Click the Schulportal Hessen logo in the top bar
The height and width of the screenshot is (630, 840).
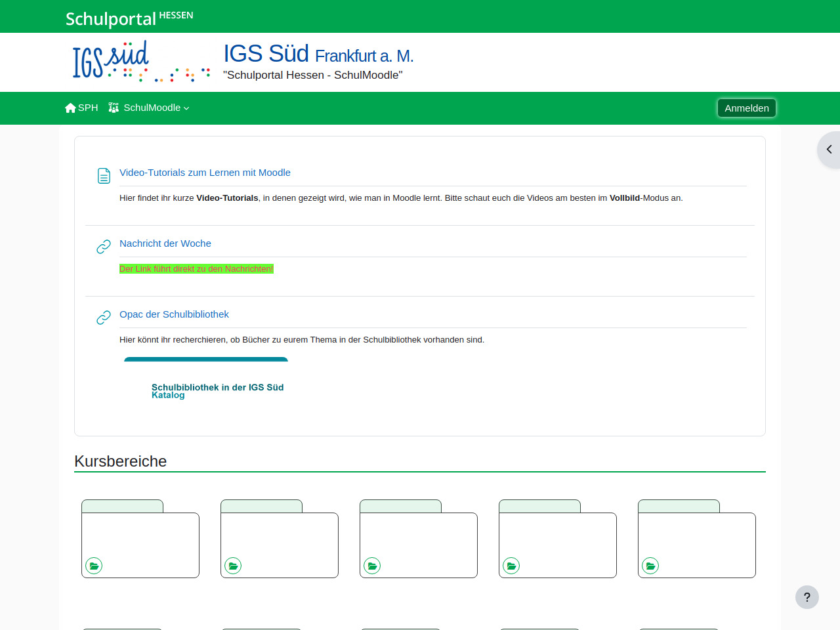[x=129, y=18]
